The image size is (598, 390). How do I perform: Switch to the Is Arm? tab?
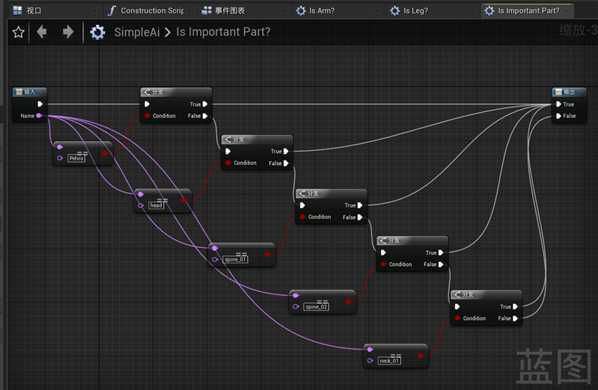(x=315, y=11)
